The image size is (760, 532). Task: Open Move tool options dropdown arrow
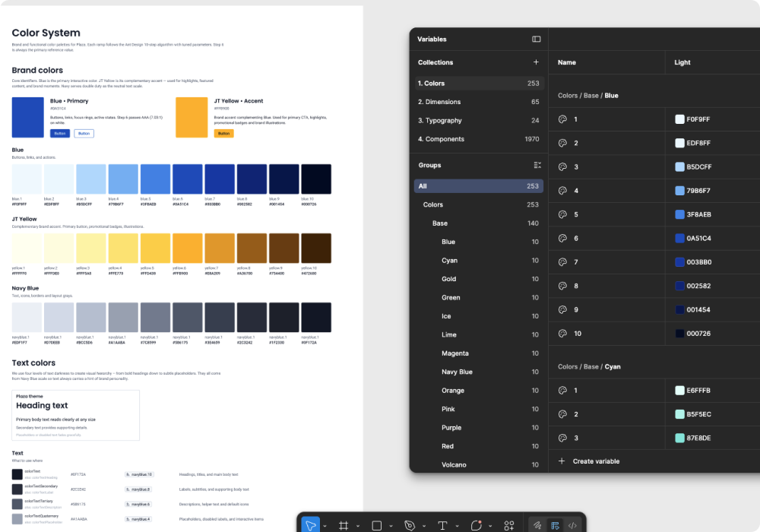coord(325,526)
